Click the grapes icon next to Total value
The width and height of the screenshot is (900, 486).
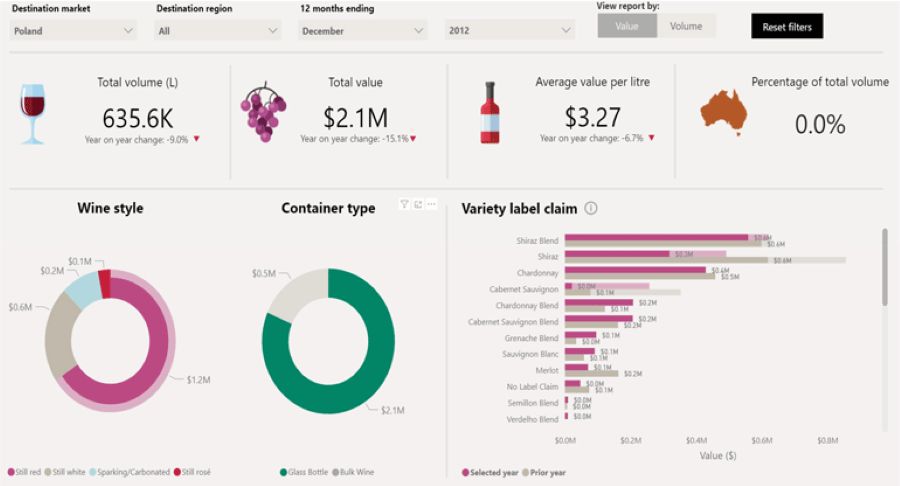click(264, 112)
